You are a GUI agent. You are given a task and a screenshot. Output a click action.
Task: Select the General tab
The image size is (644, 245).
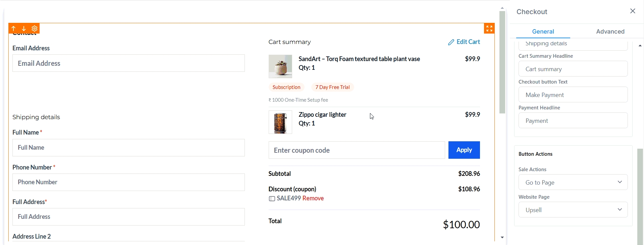543,32
